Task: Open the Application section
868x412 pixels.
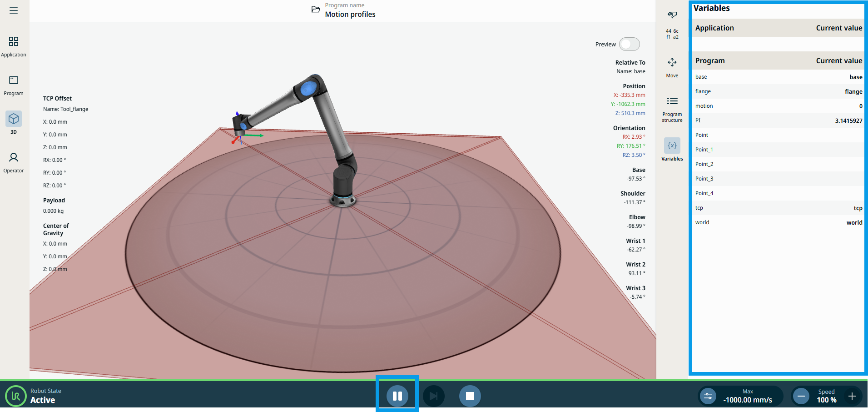Action: pyautogui.click(x=14, y=46)
